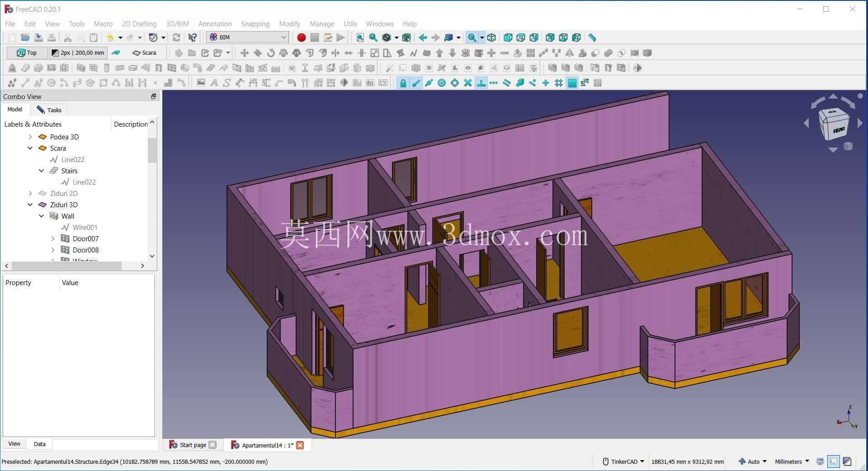The height and width of the screenshot is (471, 868).
Task: Open the Macro menu
Action: 103,24
